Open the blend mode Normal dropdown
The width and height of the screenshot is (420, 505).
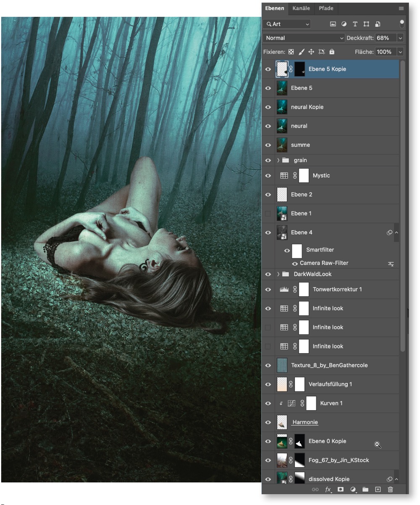point(304,38)
